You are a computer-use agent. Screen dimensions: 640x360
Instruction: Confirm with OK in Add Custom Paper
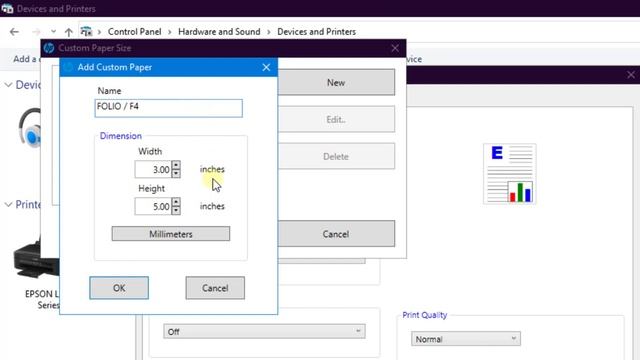click(x=119, y=288)
